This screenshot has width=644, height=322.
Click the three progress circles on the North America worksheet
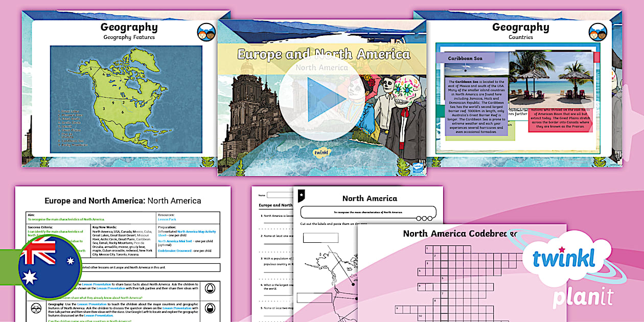(423, 218)
